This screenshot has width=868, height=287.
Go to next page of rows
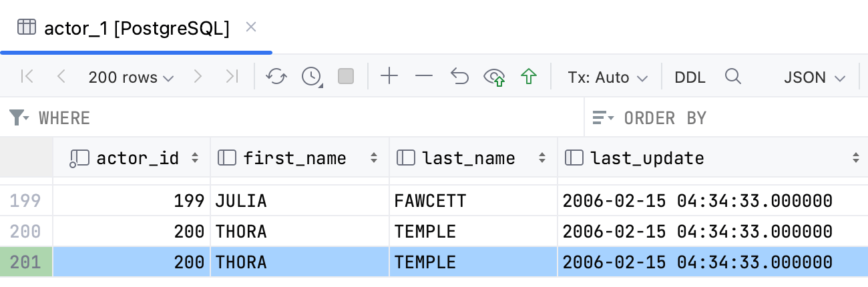coord(198,77)
